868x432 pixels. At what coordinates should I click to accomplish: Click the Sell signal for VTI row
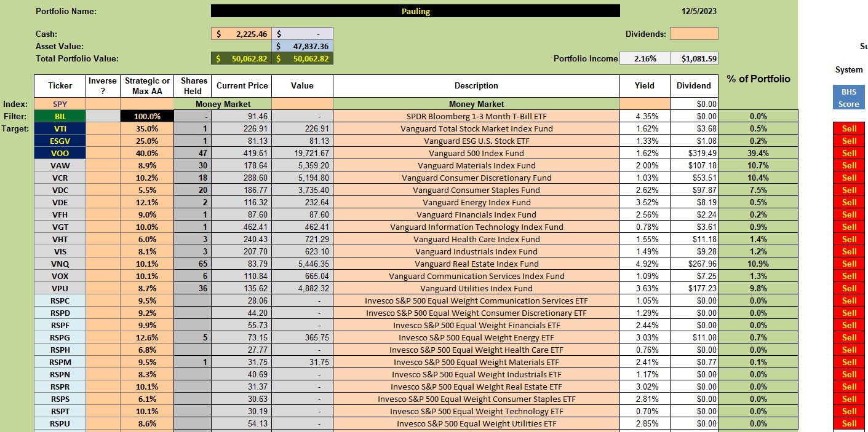[849, 128]
